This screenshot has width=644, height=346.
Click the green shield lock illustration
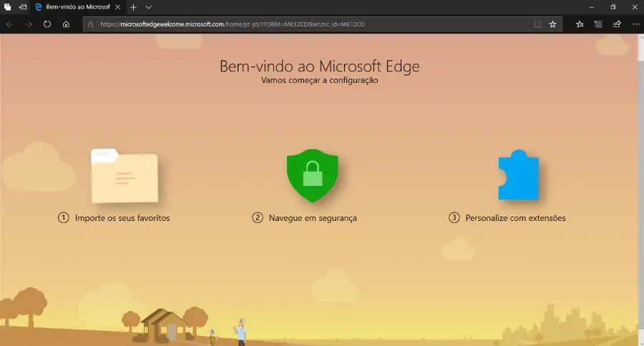[x=313, y=176]
